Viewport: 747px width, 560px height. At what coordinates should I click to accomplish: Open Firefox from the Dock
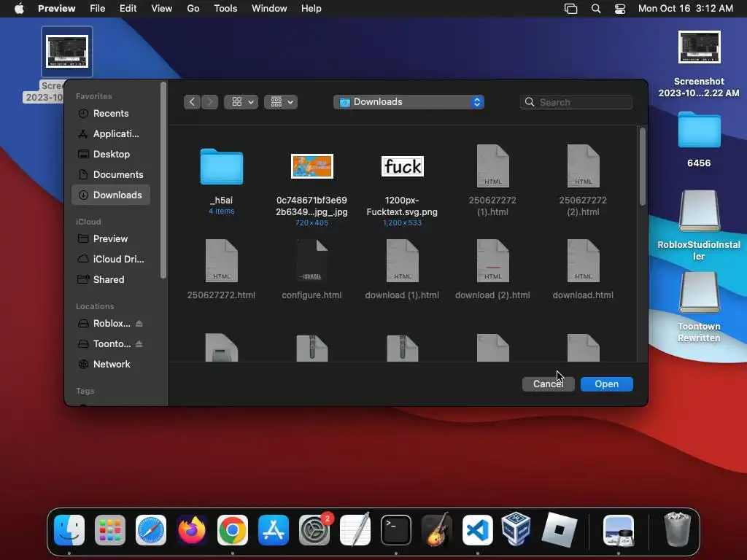click(192, 530)
